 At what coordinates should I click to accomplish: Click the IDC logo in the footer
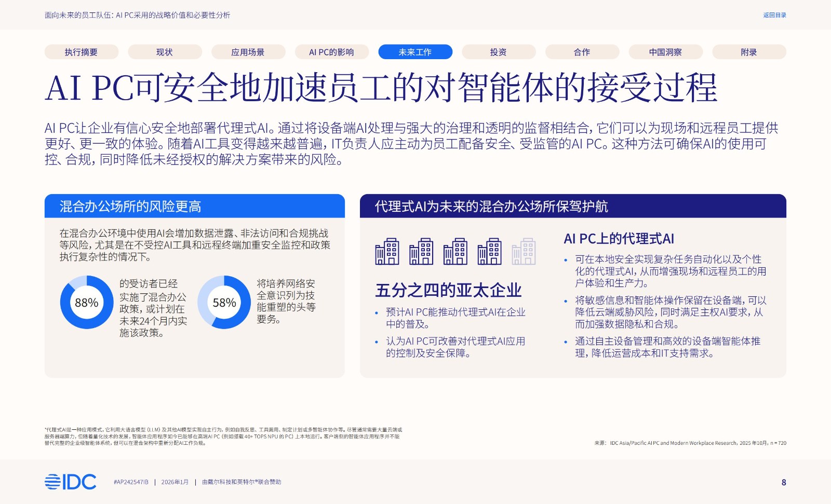tap(70, 482)
